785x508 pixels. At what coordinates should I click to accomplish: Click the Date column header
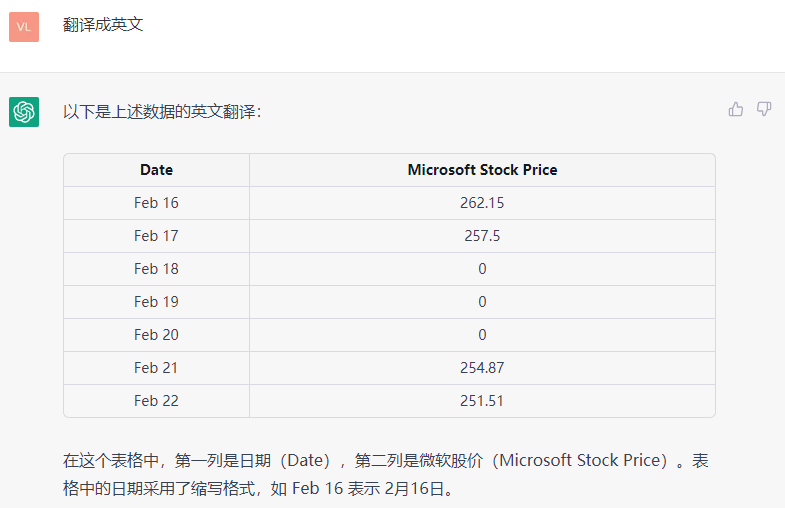pos(156,170)
